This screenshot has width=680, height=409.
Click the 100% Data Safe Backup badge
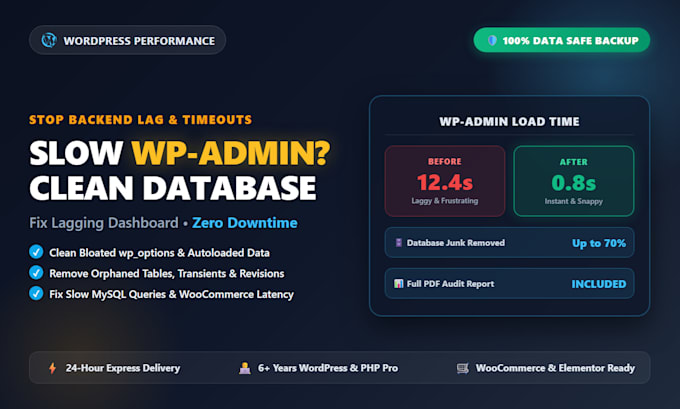point(562,40)
